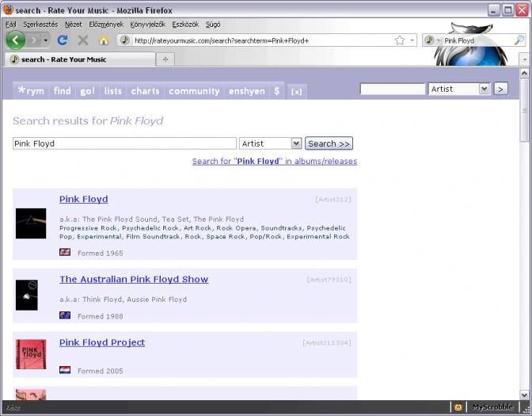
Task: Open a new tab with the plus button
Action: click(x=165, y=59)
